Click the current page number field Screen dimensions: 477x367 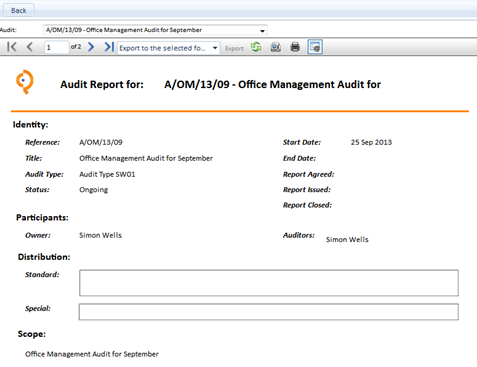click(56, 47)
